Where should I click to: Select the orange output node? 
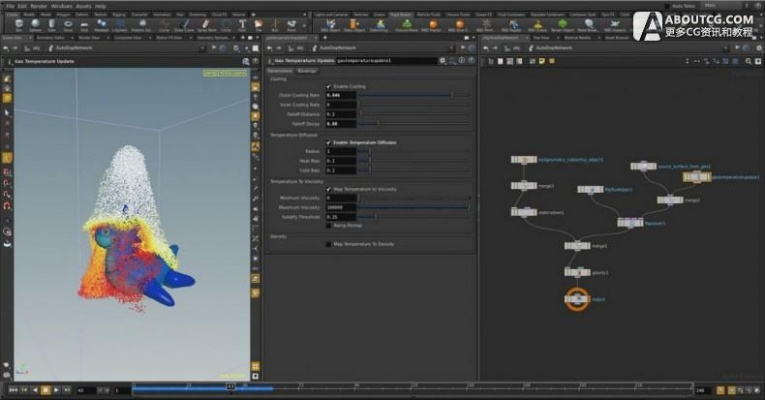point(576,298)
